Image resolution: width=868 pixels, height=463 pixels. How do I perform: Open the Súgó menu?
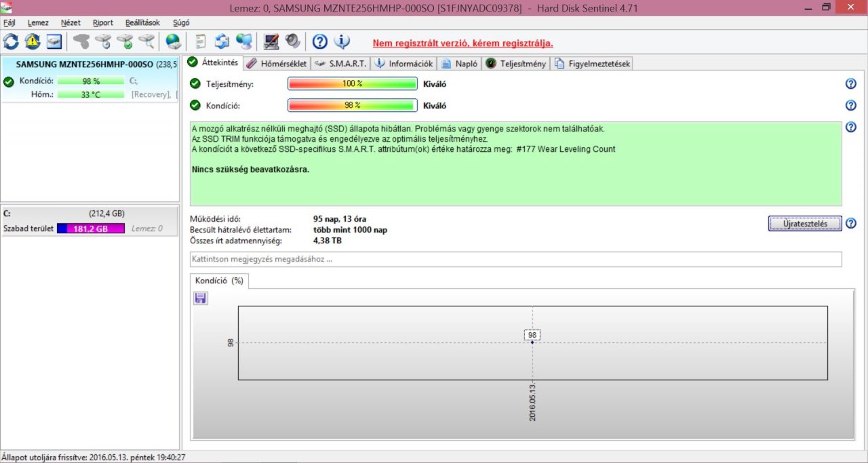[181, 22]
